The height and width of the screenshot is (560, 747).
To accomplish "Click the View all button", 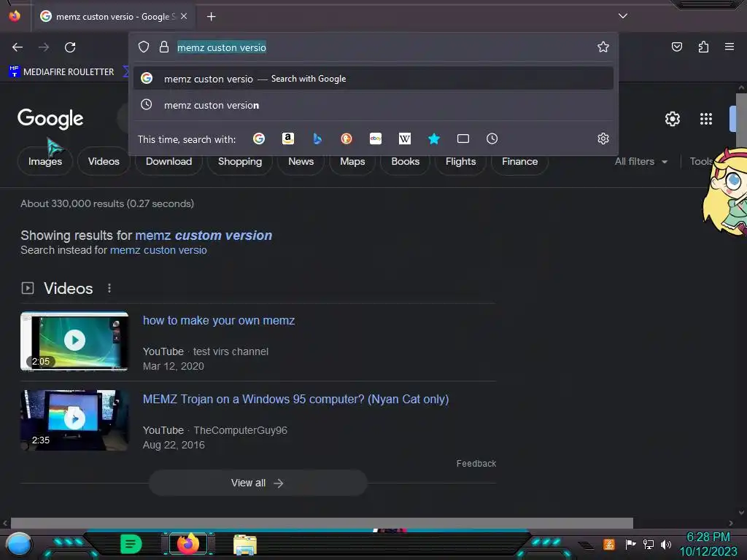I will pos(258,483).
